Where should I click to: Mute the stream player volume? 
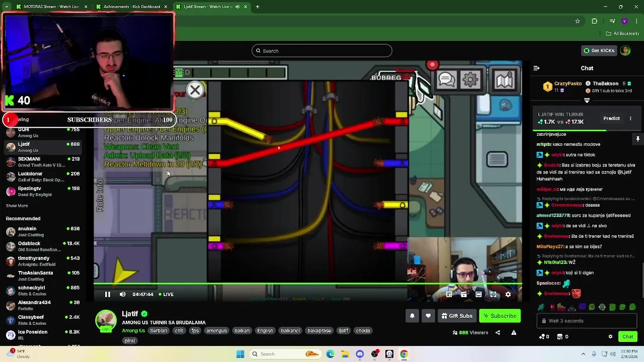click(x=123, y=295)
